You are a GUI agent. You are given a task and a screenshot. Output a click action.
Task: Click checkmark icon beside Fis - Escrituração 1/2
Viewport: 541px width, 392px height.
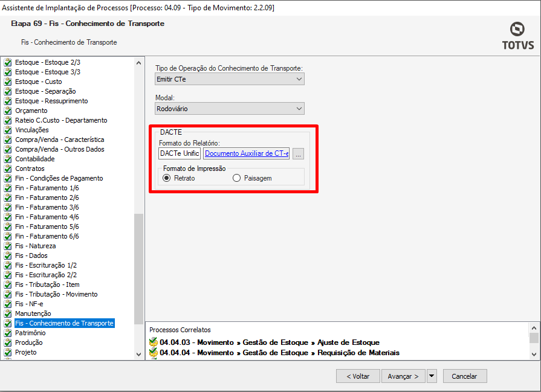point(8,265)
